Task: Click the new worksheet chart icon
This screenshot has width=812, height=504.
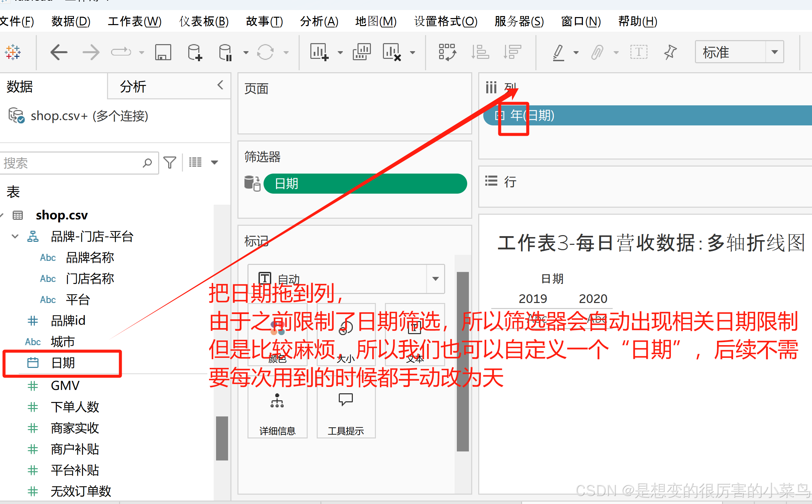Action: pyautogui.click(x=319, y=52)
